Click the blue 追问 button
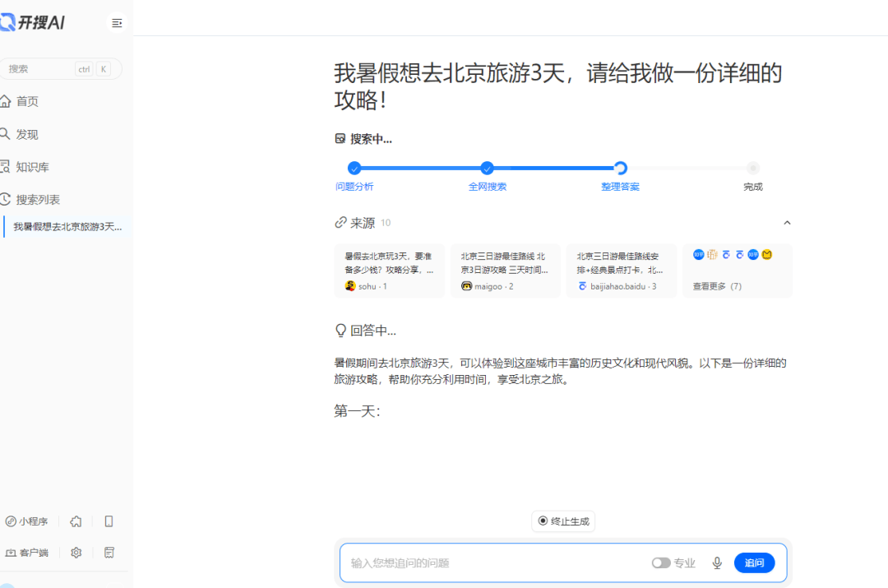The height and width of the screenshot is (588, 888). coord(754,563)
